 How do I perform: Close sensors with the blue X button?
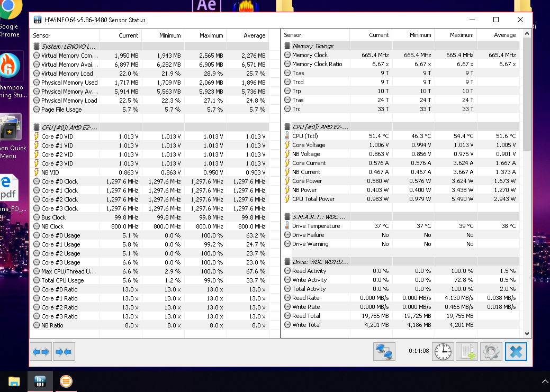(x=516, y=351)
